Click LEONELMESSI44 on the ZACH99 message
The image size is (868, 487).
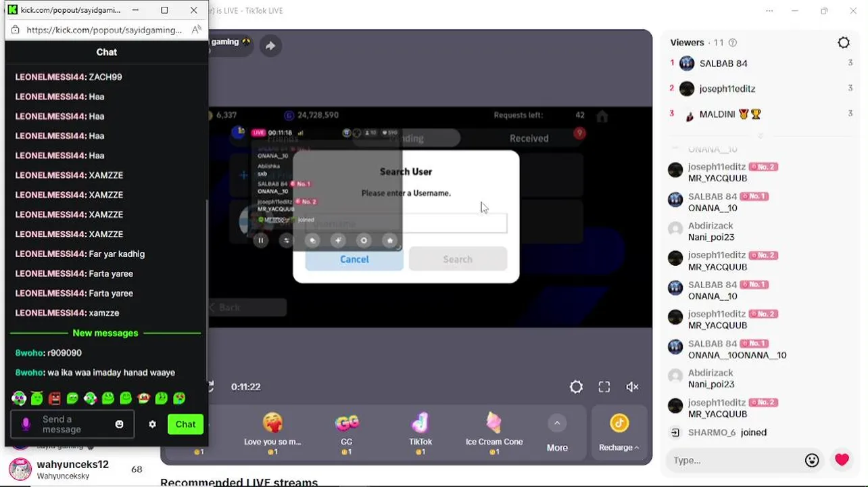(x=51, y=76)
